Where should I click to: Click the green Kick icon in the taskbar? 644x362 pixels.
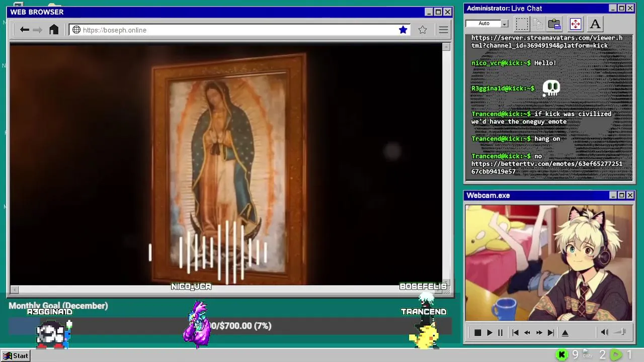pyautogui.click(x=562, y=355)
